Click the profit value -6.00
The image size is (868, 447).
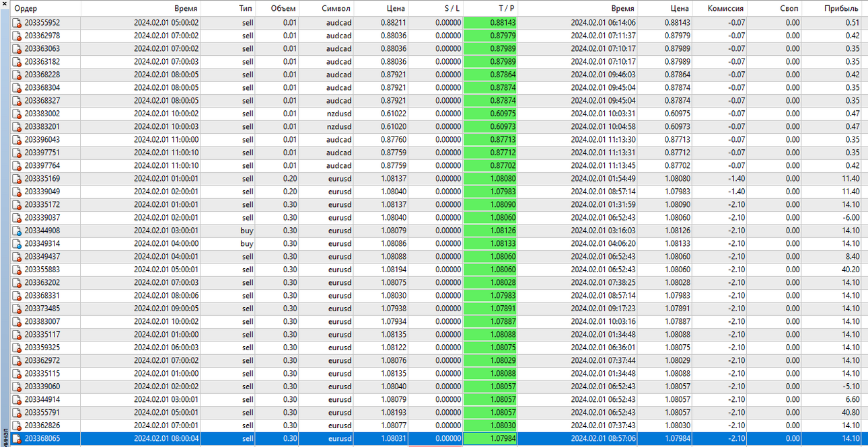point(851,218)
